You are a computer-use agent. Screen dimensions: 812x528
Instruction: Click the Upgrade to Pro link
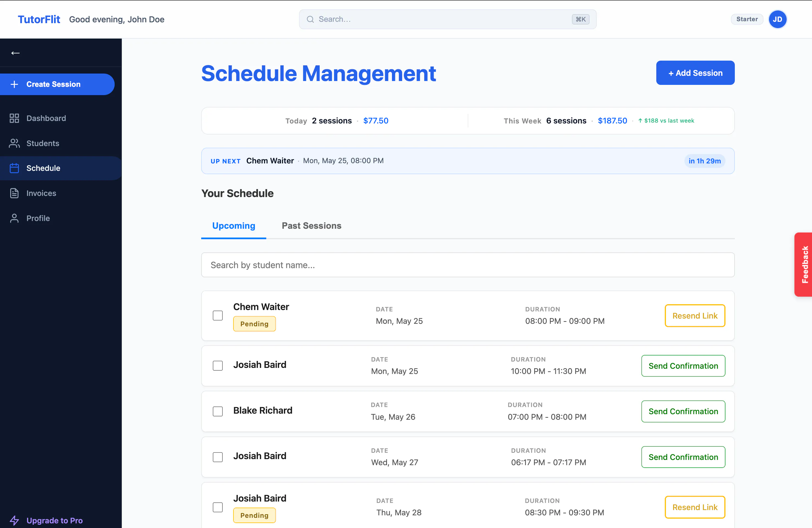click(55, 521)
